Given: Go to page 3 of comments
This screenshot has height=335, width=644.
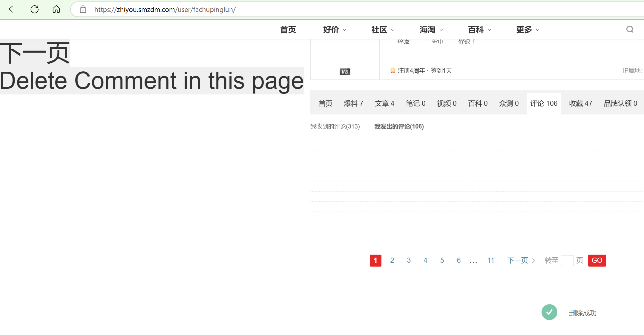Looking at the screenshot, I should [x=409, y=260].
